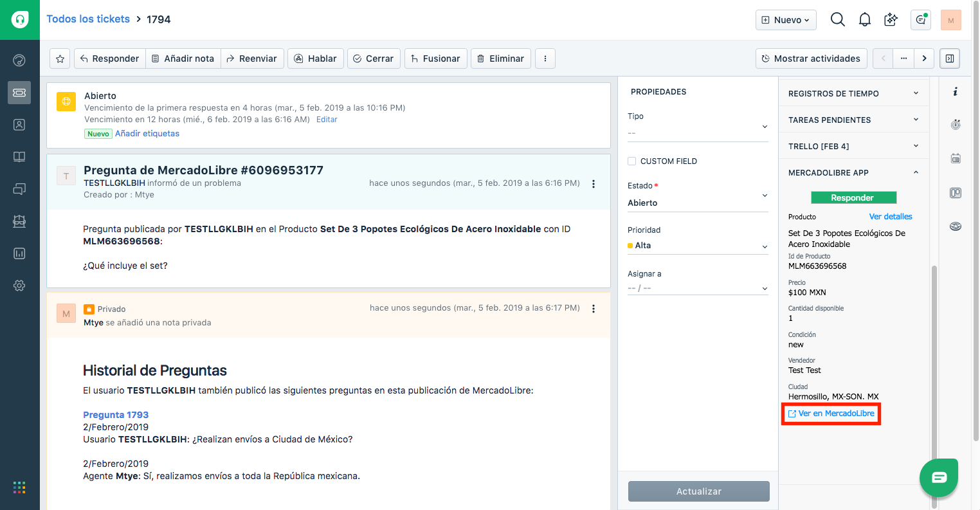Expand the Trello [FEB 4] section
This screenshot has width=980, height=510.
854,146
